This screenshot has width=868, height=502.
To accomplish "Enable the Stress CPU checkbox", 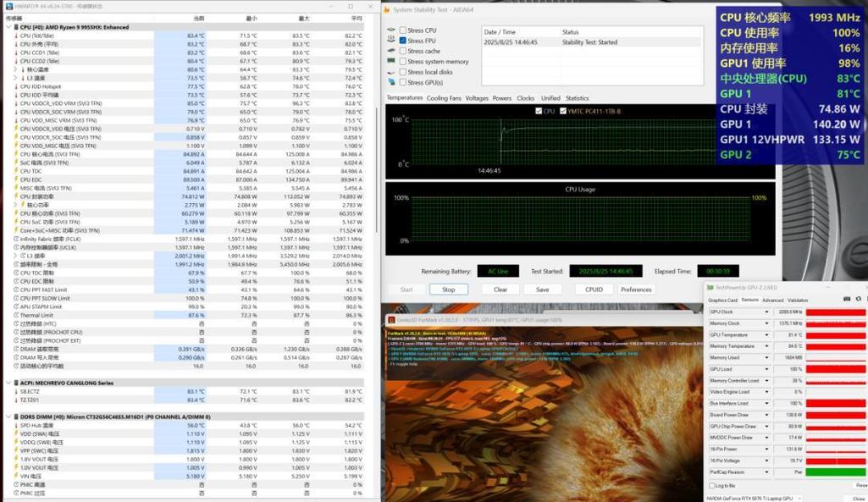I will (x=403, y=30).
